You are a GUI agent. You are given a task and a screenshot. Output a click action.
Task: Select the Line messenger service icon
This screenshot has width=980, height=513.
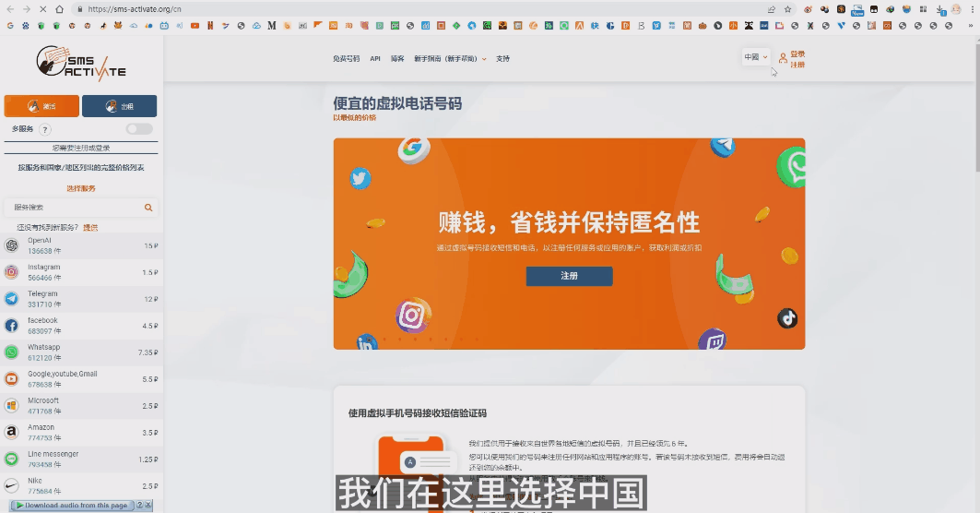12,459
